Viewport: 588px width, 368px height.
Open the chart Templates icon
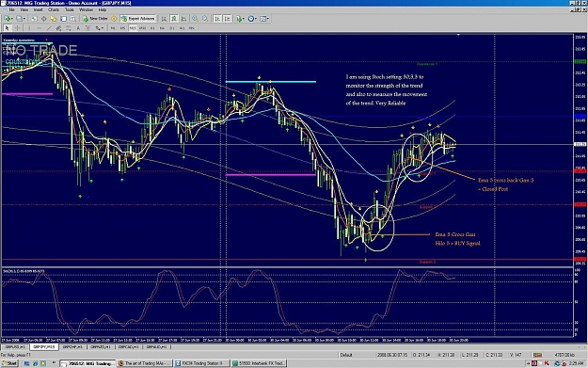coord(263,19)
